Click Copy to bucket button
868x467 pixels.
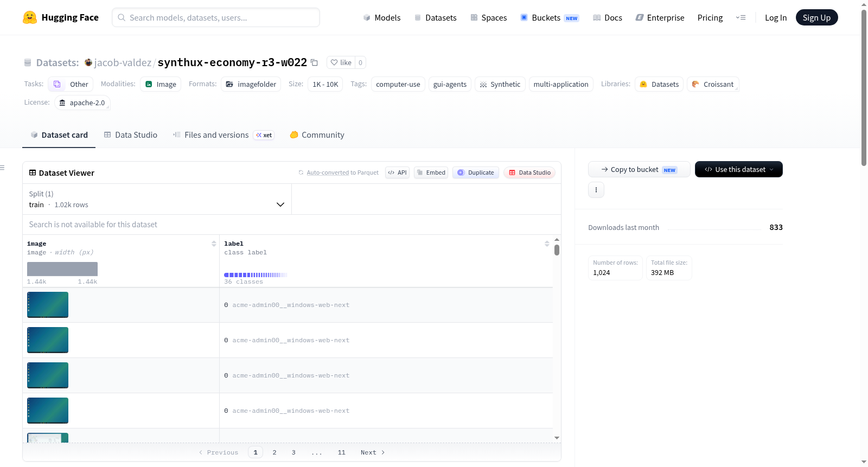(639, 169)
